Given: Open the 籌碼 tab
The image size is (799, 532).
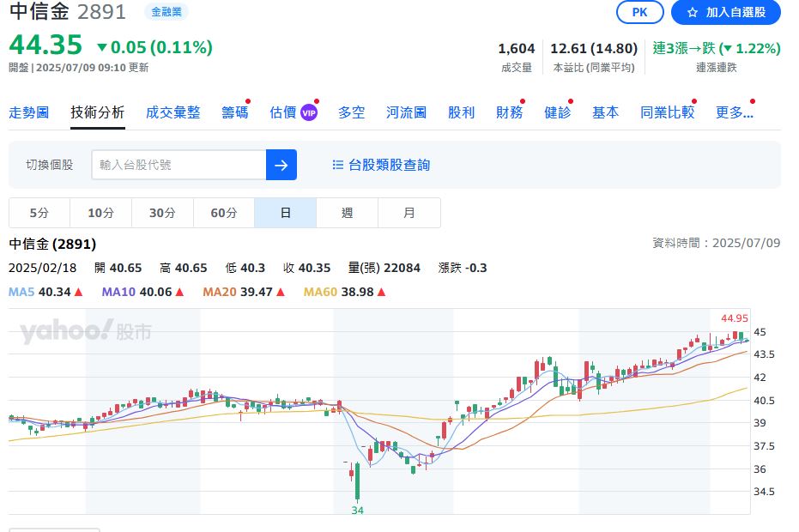Looking at the screenshot, I should coord(235,112).
